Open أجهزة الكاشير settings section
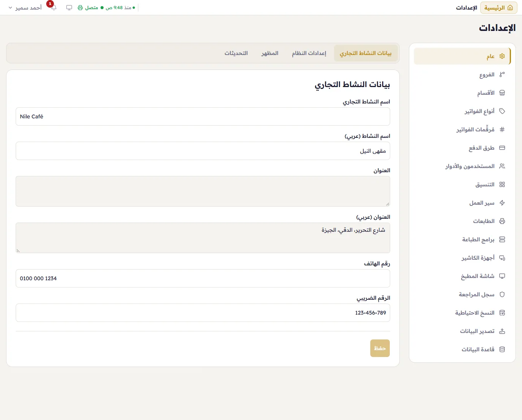The image size is (522, 420). (462, 258)
